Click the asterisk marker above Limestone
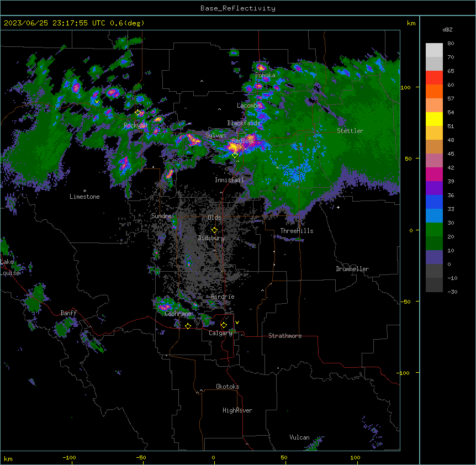Screen dimensions: 476x465 84,191
